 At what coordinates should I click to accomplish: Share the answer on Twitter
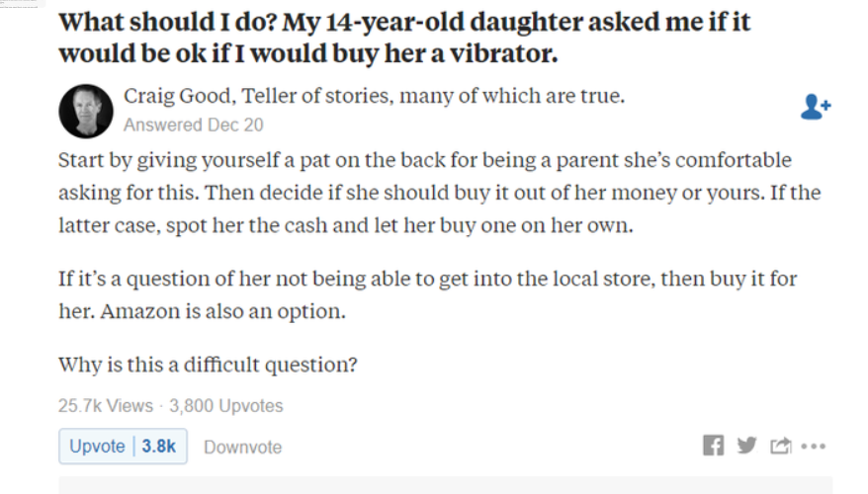coord(746,446)
